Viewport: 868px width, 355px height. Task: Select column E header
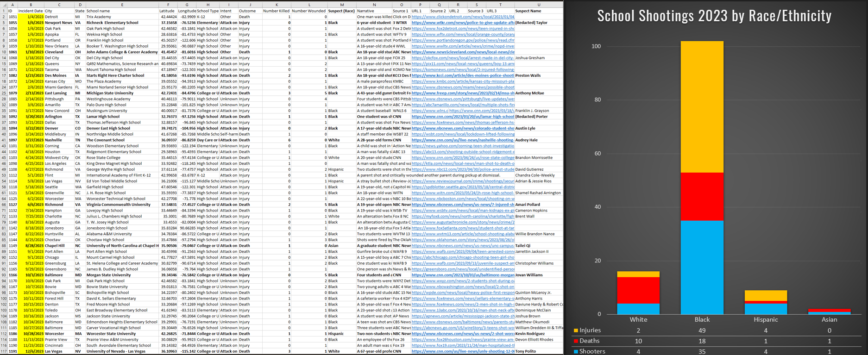click(122, 5)
